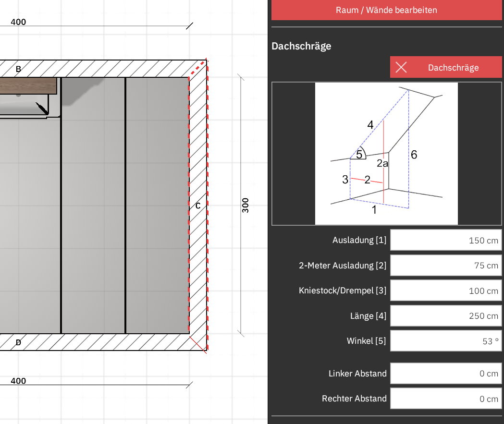The image size is (504, 424).
Task: Click the Raum / Wände bearbeiten button
Action: click(x=386, y=10)
